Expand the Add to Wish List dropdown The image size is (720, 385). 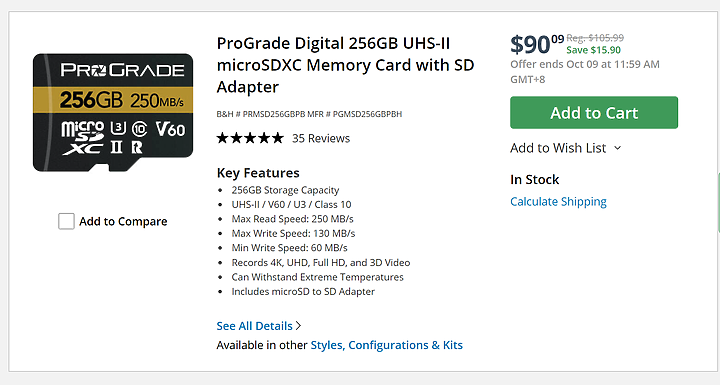[x=566, y=148]
